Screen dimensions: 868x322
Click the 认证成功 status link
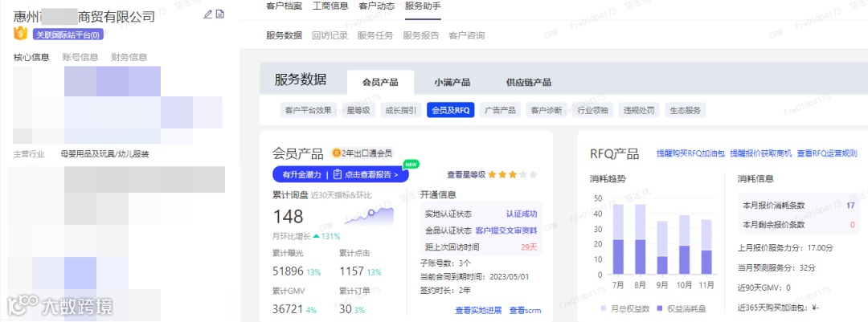pos(522,214)
